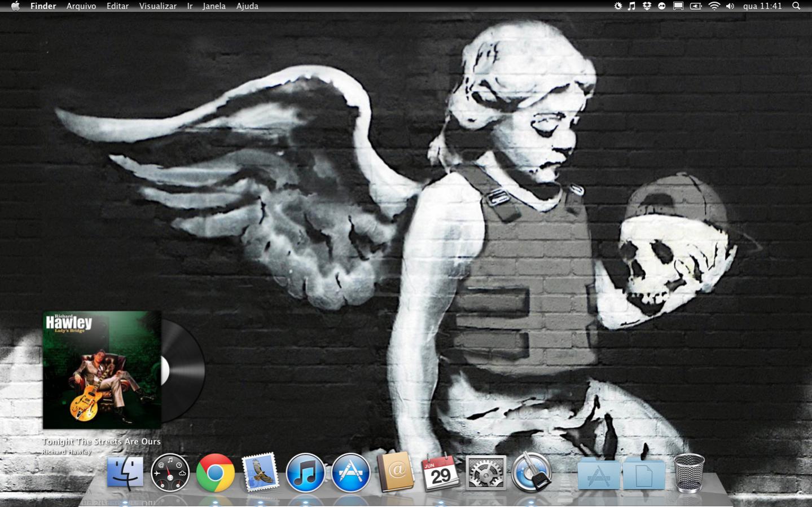Screen dimensions: 812x507
Task: Click song title Tonight The Streets Are Ours
Action: click(102, 442)
